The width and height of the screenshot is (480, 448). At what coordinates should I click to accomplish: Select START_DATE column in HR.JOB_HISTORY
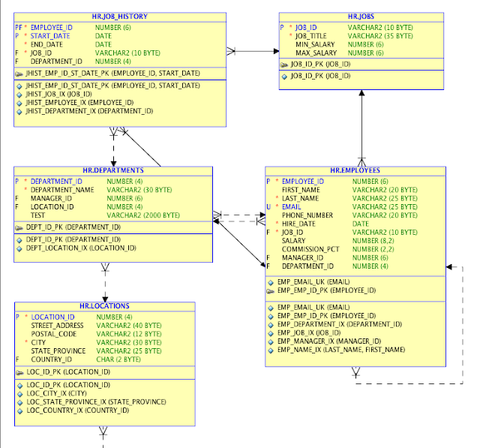(50, 36)
